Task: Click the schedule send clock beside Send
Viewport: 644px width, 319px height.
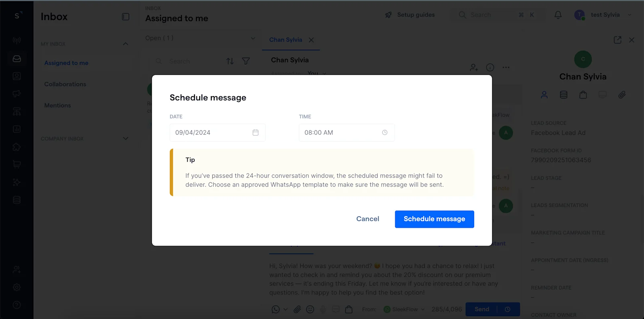Action: 508,309
